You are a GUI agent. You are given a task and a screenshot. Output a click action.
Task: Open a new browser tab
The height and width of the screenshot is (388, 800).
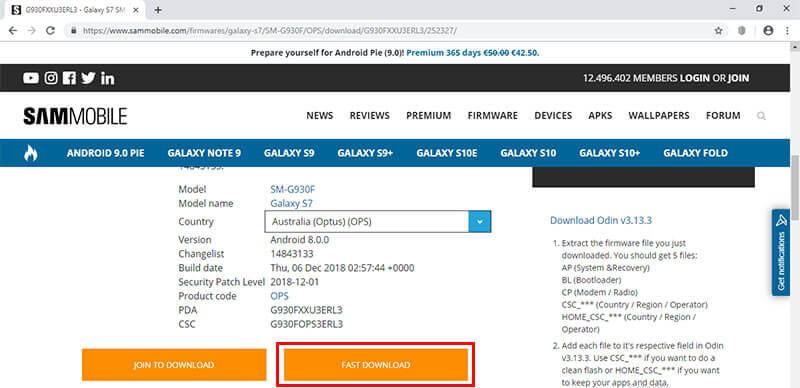point(158,9)
